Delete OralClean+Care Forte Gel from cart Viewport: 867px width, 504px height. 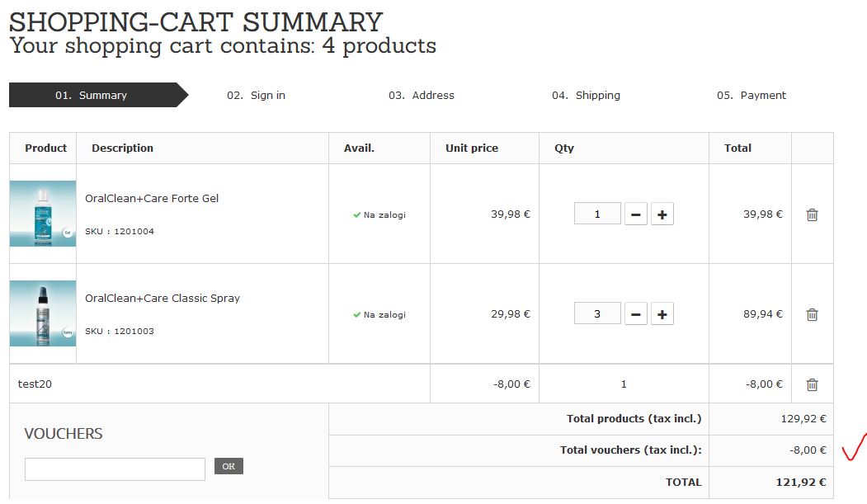click(x=812, y=214)
